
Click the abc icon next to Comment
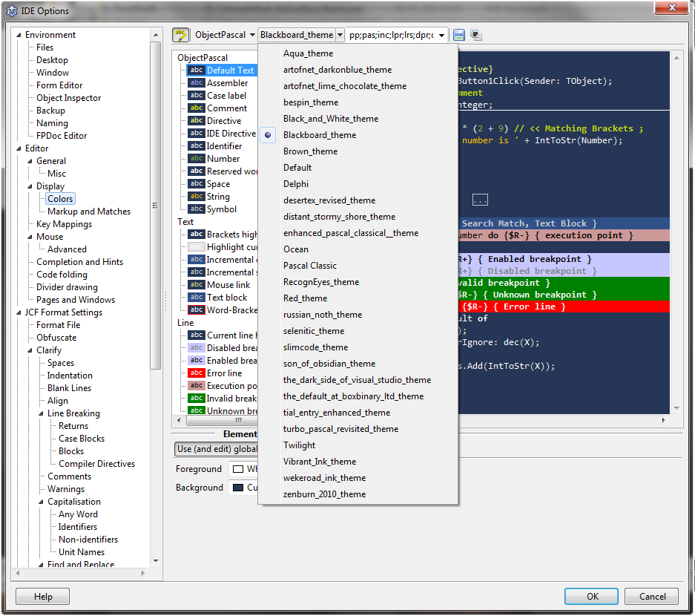(x=197, y=108)
